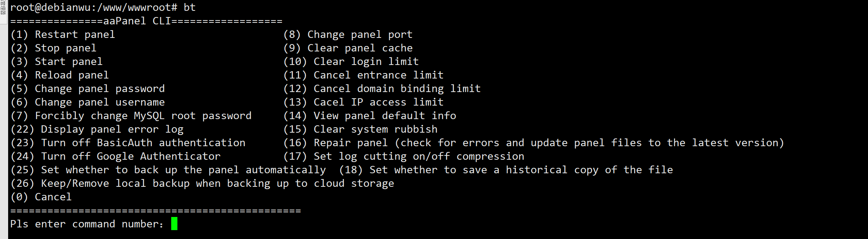Select (6) Change panel username text

[88, 102]
